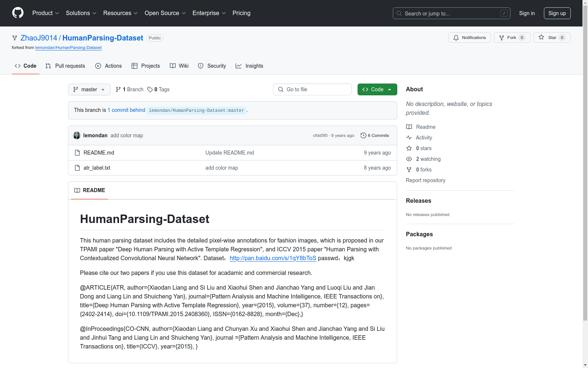The height and width of the screenshot is (368, 588).
Task: View the Insights tab
Action: [x=250, y=66]
